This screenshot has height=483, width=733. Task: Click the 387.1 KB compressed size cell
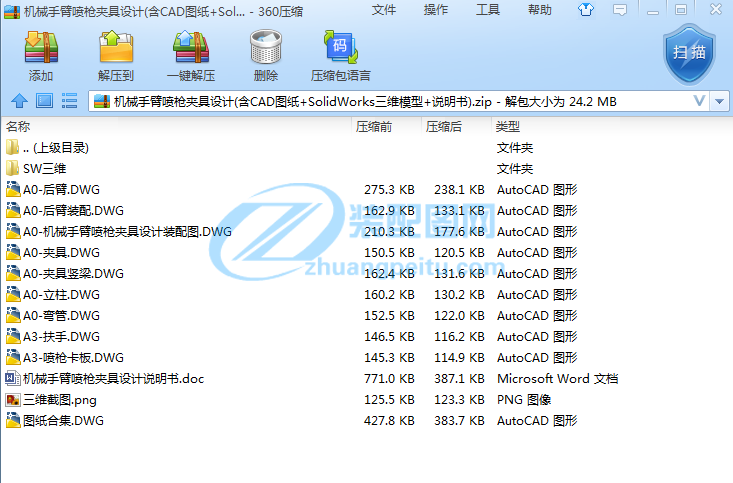(459, 378)
